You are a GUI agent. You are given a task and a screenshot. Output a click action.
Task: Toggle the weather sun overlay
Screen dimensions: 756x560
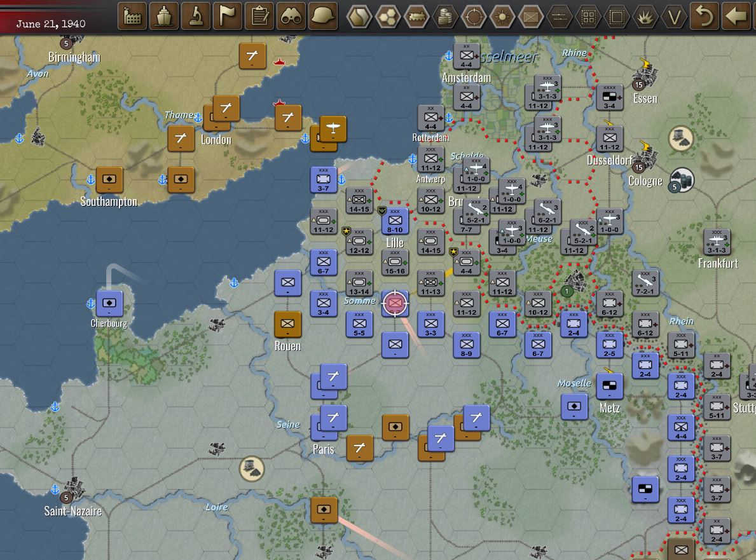pos(502,17)
